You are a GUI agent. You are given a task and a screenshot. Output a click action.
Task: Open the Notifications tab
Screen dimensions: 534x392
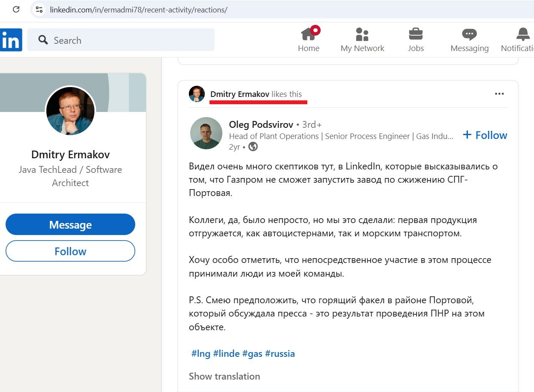pos(518,39)
